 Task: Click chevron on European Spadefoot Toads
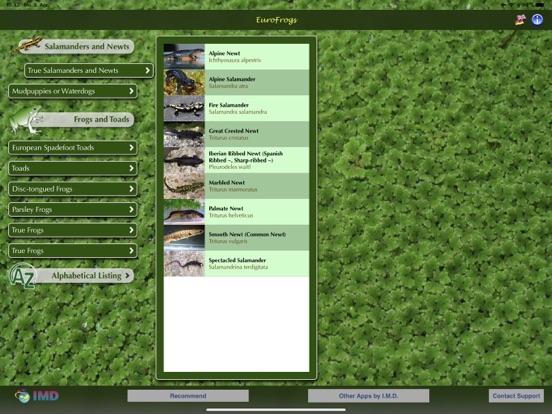(131, 148)
